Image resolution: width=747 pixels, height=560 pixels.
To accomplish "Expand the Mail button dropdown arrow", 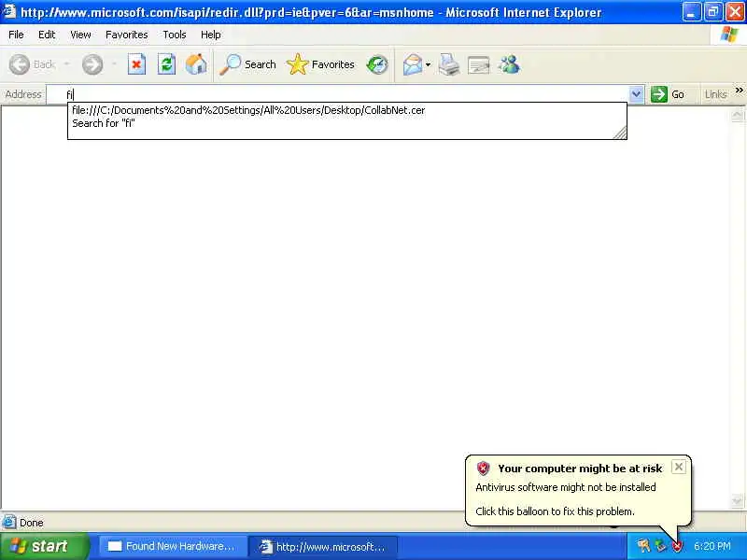I will [429, 64].
